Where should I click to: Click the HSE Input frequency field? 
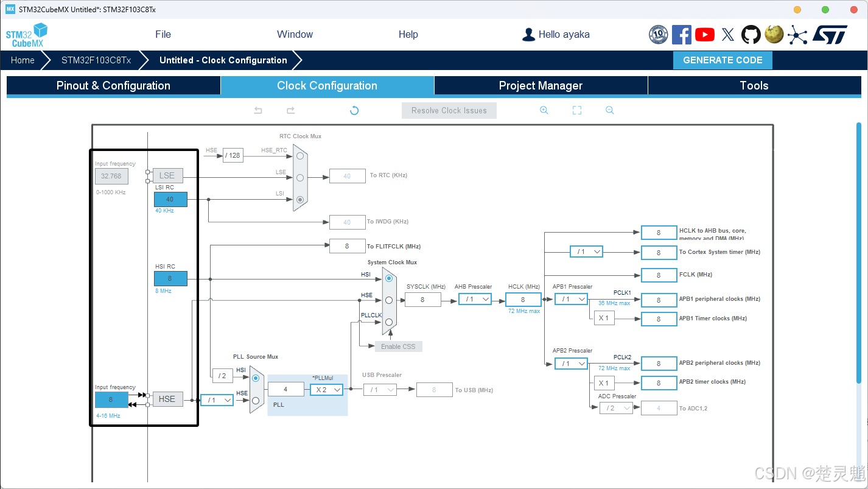[111, 399]
